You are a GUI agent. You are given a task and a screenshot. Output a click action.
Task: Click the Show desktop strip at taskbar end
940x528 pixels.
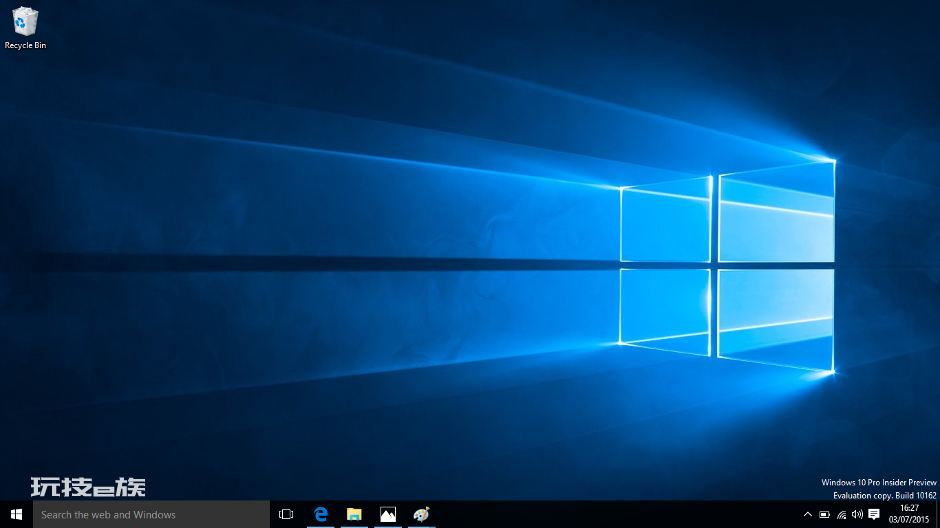[938, 514]
